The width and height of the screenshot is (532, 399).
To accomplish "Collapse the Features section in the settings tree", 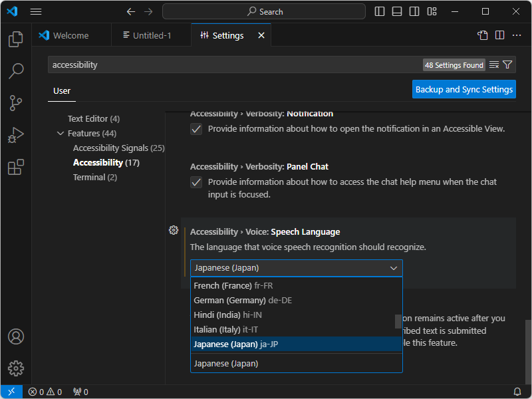I will point(61,133).
